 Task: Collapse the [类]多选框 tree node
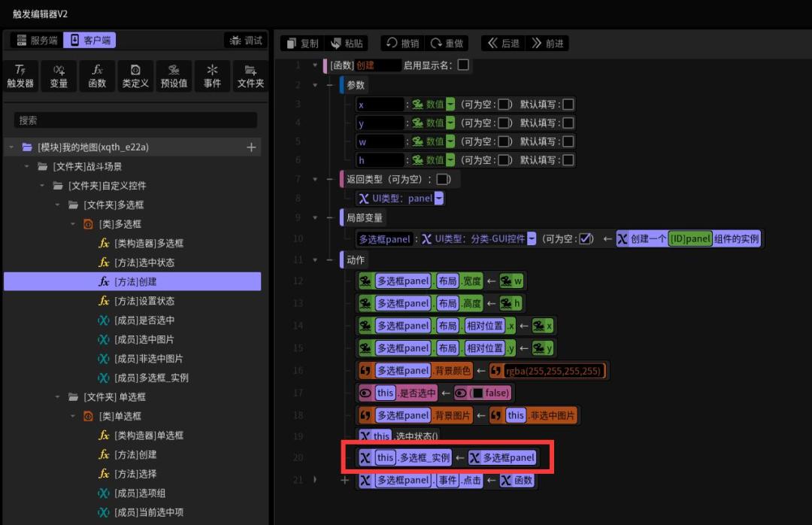73,224
